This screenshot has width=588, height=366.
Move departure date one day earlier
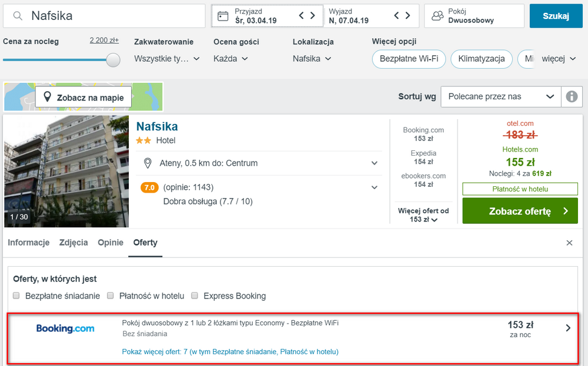(x=396, y=16)
